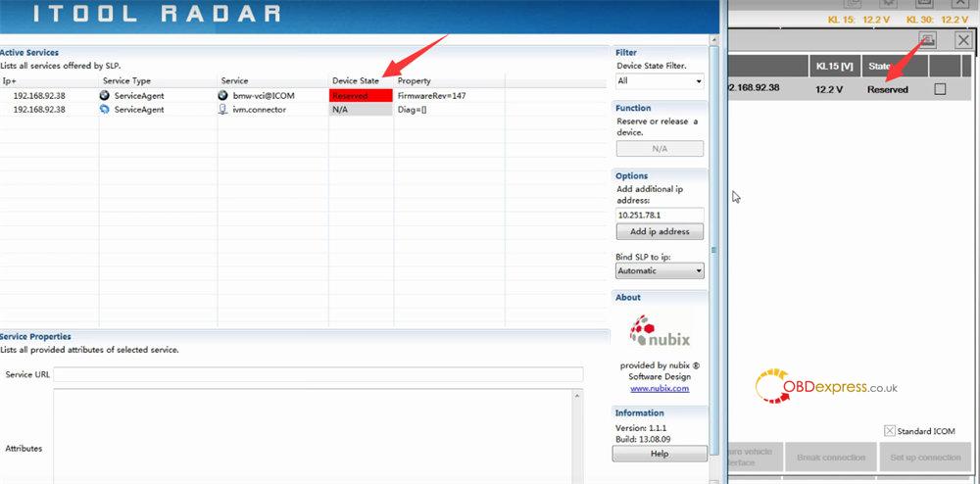Click the Service Properties heading
This screenshot has height=484, width=980.
[35, 337]
